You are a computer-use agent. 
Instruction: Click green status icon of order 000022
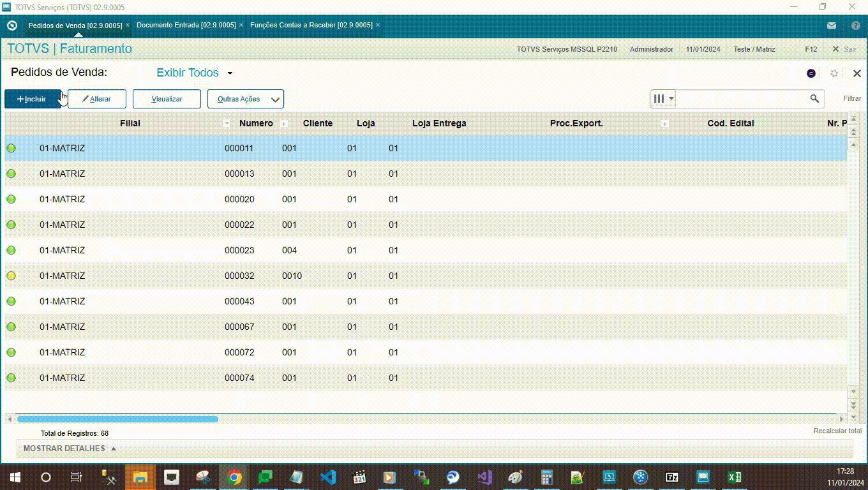(11, 225)
